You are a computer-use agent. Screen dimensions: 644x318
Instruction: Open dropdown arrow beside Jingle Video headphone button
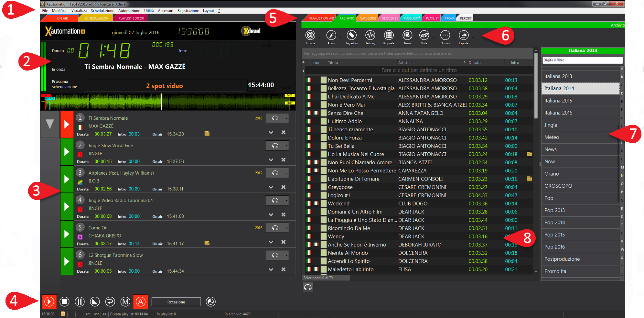coord(286,201)
